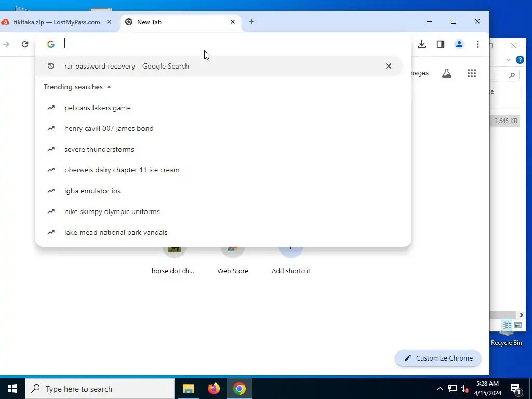Close the New Tab tab
Image resolution: width=532 pixels, height=399 pixels.
tap(233, 22)
